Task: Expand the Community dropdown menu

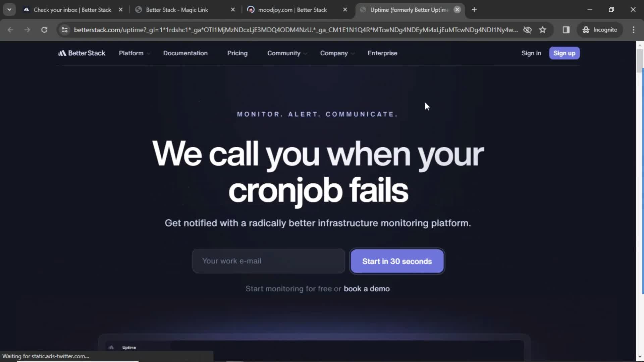Action: (x=287, y=53)
